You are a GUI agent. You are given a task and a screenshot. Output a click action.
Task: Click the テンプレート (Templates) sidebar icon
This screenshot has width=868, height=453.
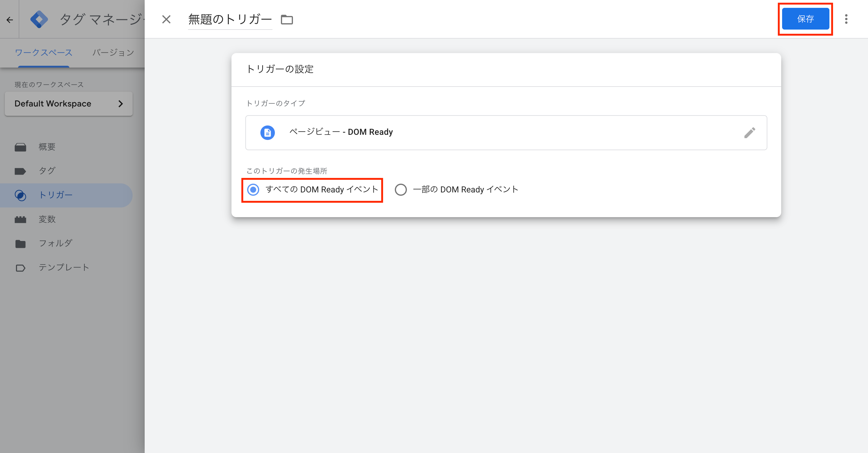(20, 268)
